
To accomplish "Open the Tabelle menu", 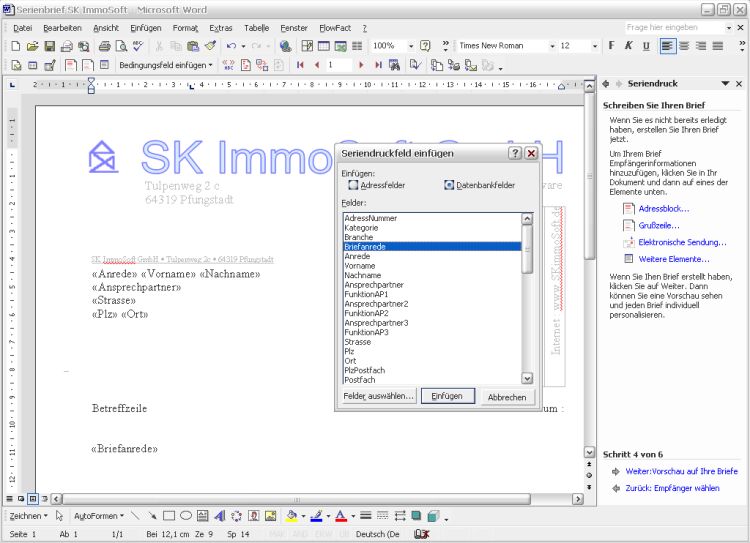I will (256, 28).
